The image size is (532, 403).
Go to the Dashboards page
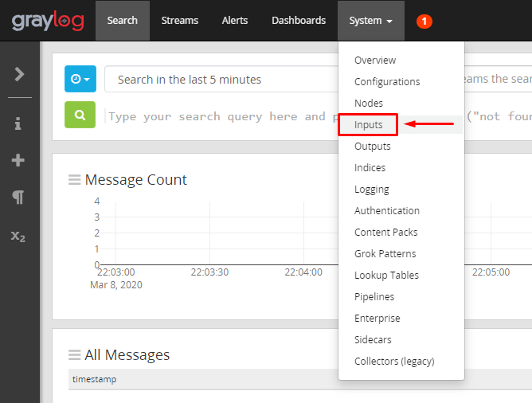point(299,21)
